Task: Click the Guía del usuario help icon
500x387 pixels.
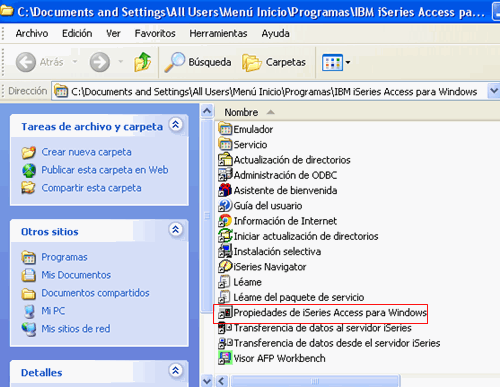Action: pos(225,206)
